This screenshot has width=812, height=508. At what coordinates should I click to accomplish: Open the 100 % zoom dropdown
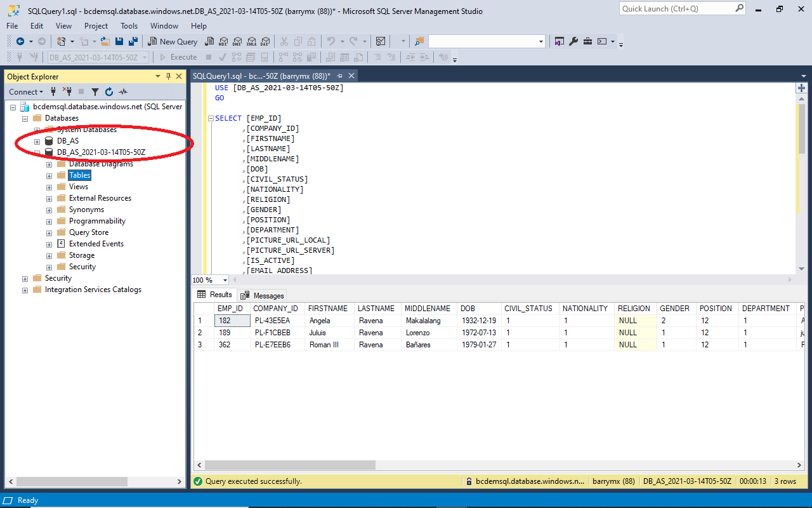coord(225,280)
